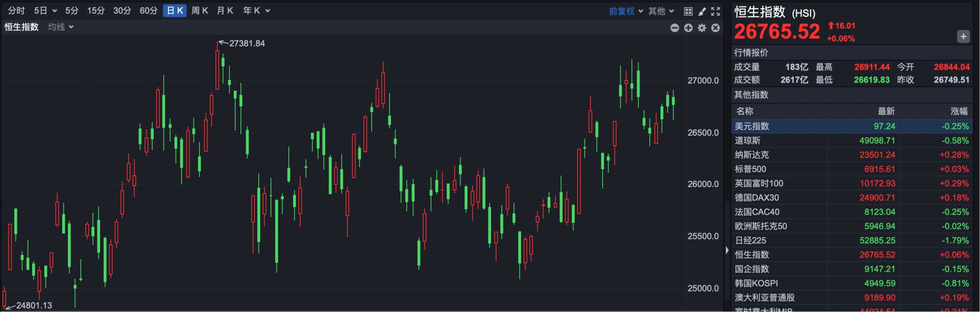
Task: Zoom in chart with plus icon
Action: click(688, 28)
